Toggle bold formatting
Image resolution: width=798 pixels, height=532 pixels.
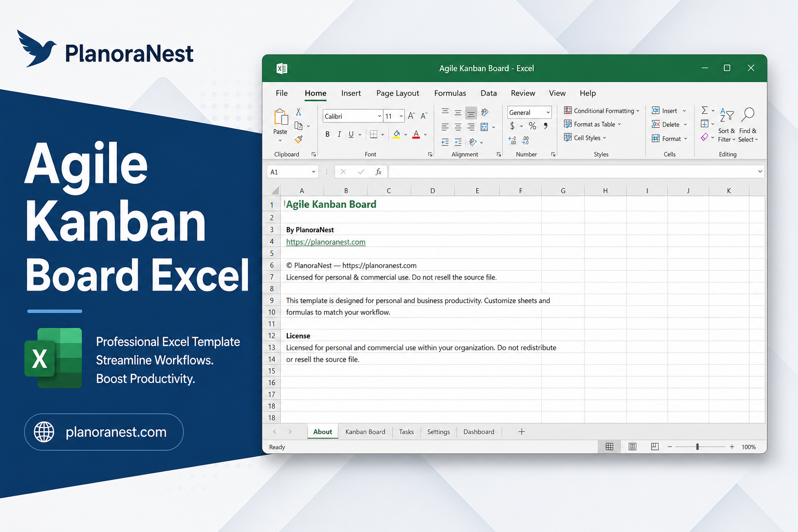327,135
